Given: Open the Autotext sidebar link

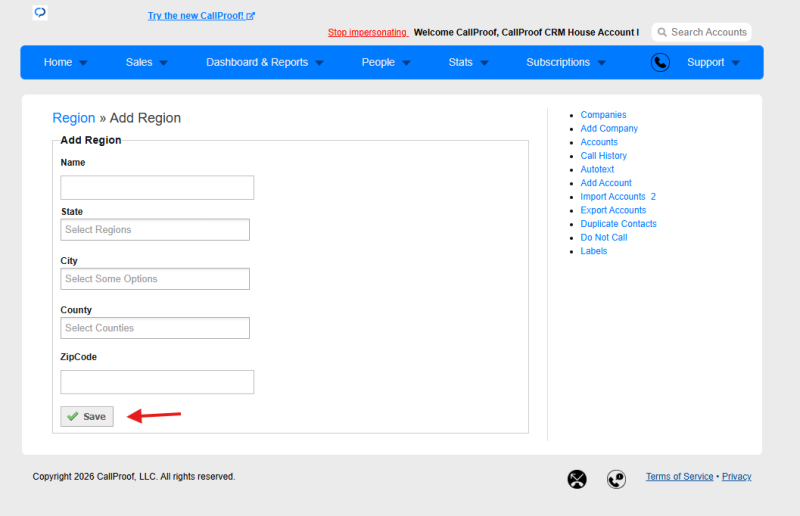Looking at the screenshot, I should [x=597, y=169].
